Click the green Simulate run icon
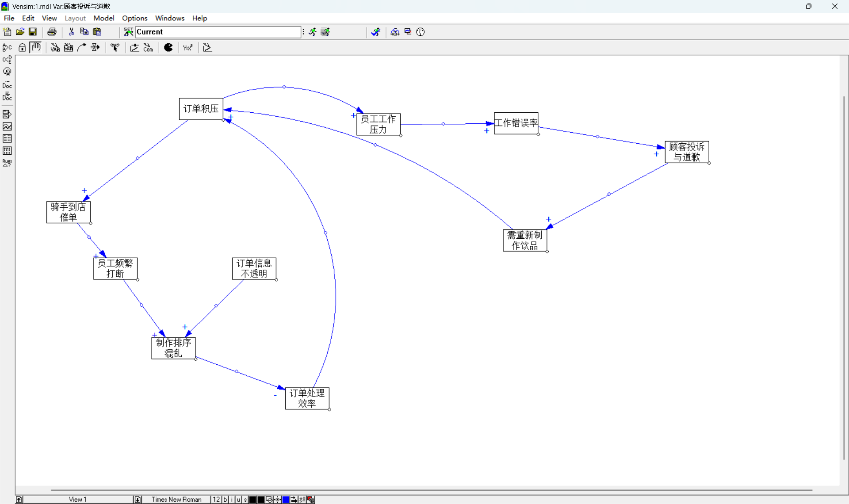849x504 pixels. point(313,32)
